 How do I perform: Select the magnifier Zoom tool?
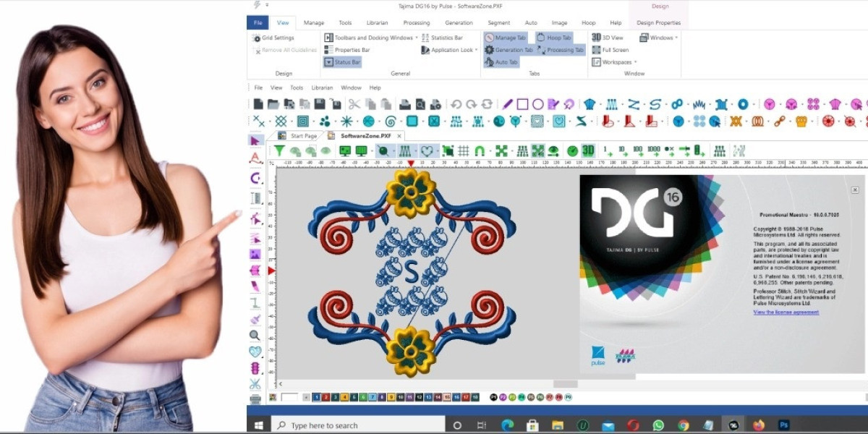click(x=255, y=335)
